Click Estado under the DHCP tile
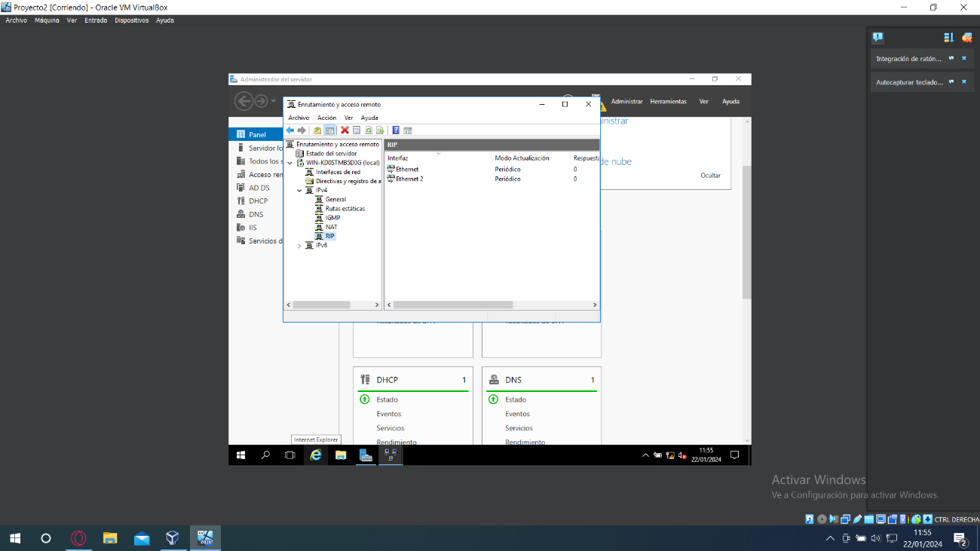The height and width of the screenshot is (551, 980). (x=387, y=399)
